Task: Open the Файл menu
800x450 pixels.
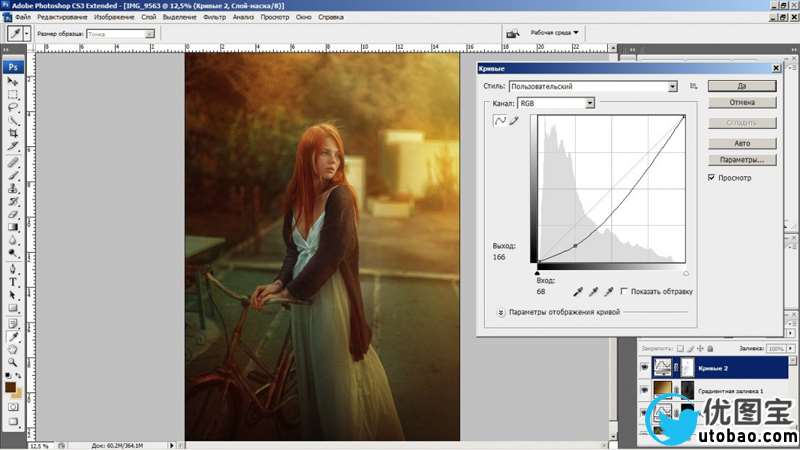Action: coord(23,17)
